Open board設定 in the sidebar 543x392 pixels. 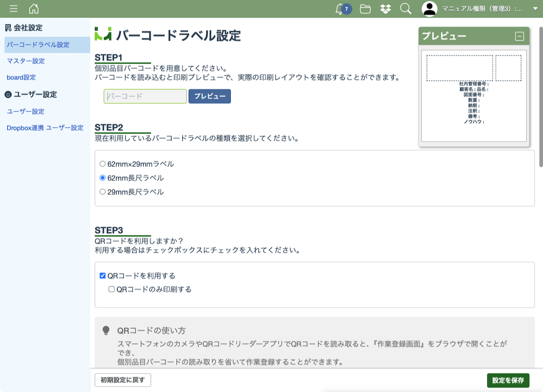click(21, 77)
